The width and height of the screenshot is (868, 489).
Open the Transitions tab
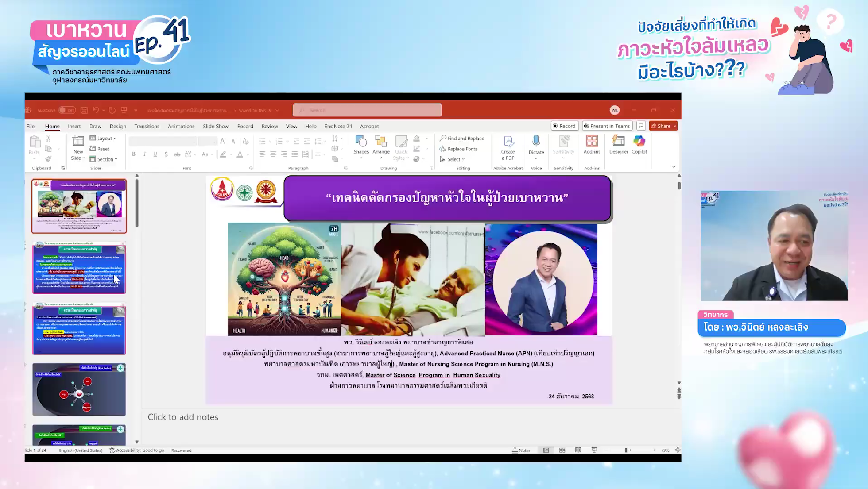point(147,126)
